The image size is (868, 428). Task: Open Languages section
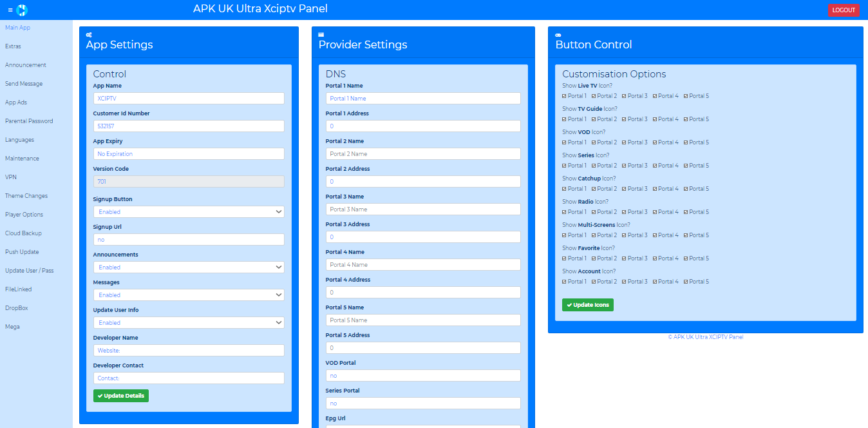[20, 140]
